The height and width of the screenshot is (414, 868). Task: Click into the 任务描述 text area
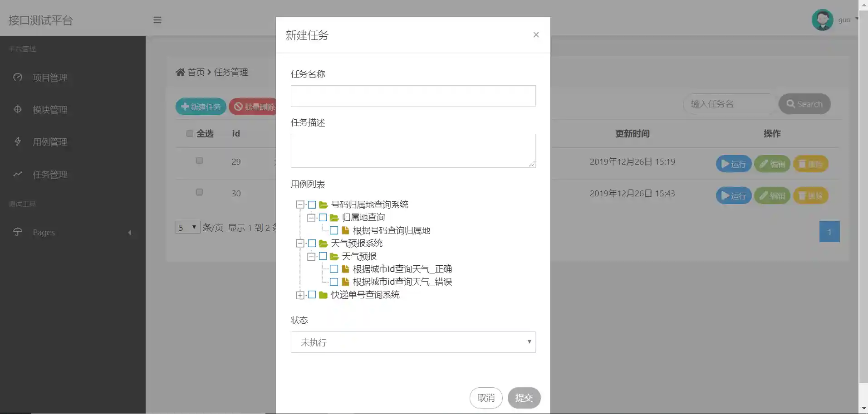point(413,151)
